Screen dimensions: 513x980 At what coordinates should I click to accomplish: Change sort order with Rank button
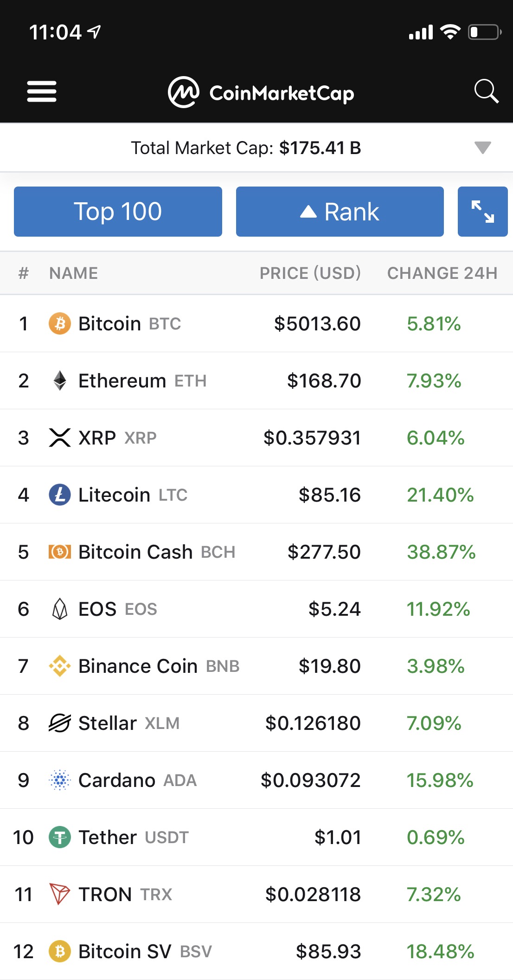[x=340, y=212]
